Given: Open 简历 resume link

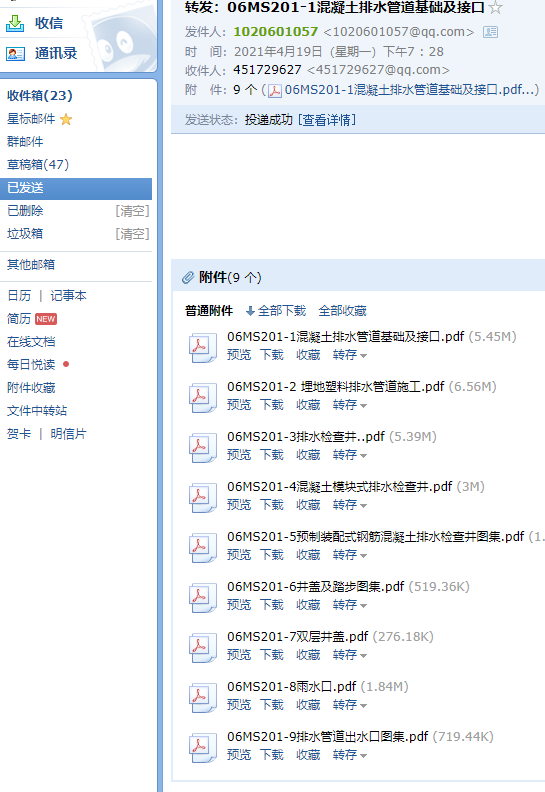Looking at the screenshot, I should (19, 319).
